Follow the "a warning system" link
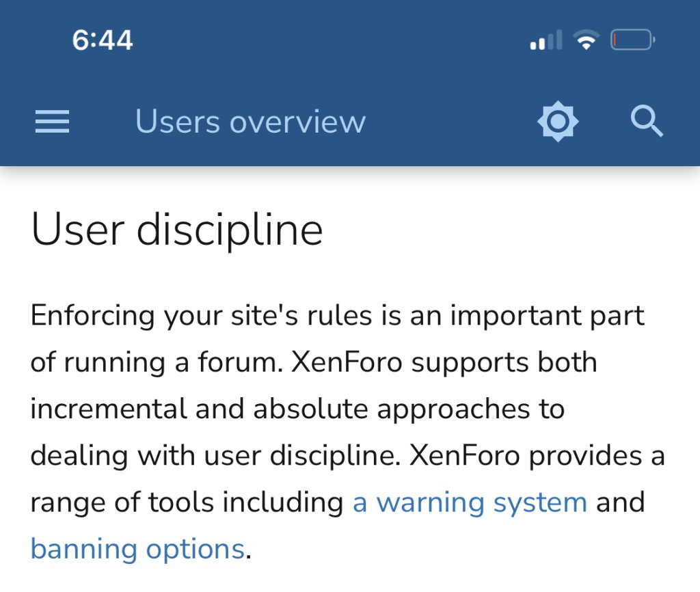Screen dimensions: 700x592 coord(470,502)
